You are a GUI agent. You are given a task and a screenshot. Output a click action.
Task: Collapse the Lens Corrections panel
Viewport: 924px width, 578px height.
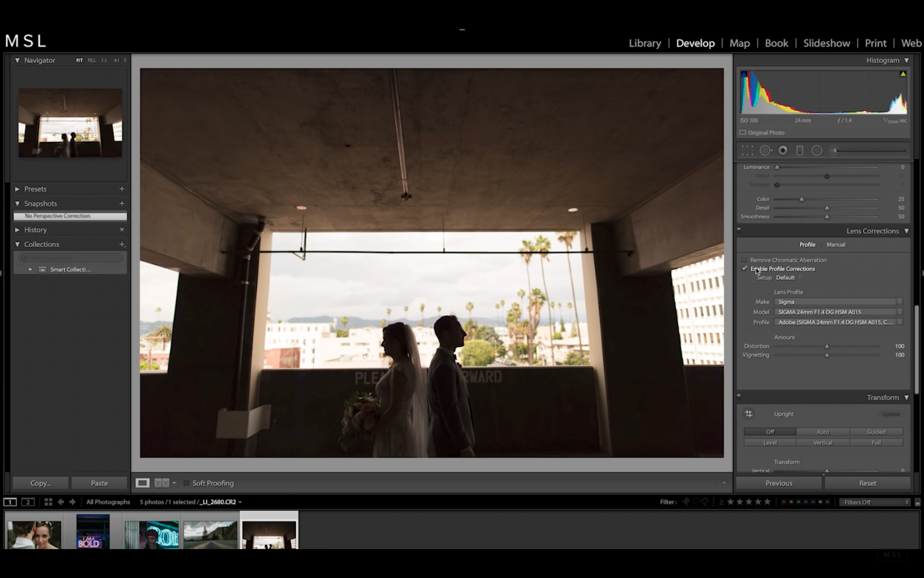pos(906,230)
